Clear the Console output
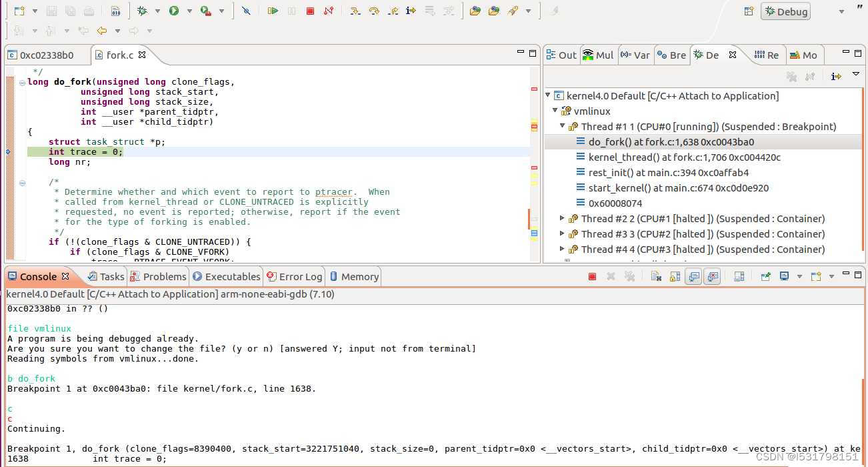The height and width of the screenshot is (467, 868). click(655, 276)
